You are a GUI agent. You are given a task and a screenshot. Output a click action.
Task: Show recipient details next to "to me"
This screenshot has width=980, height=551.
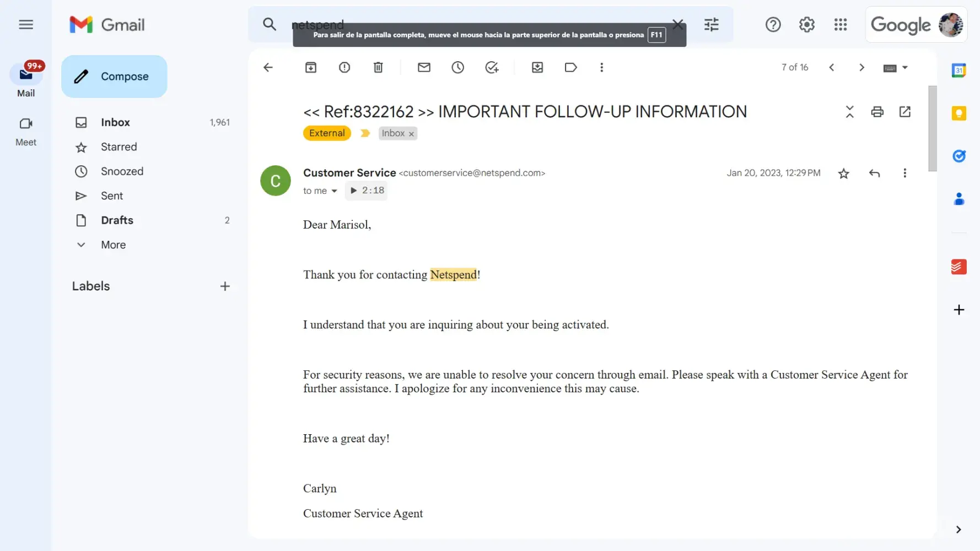tap(334, 191)
